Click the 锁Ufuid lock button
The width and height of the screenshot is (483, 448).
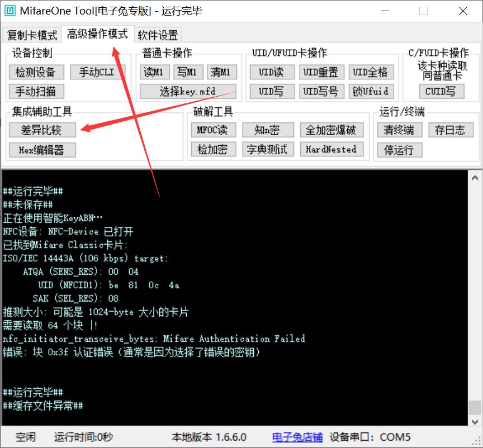click(x=371, y=92)
